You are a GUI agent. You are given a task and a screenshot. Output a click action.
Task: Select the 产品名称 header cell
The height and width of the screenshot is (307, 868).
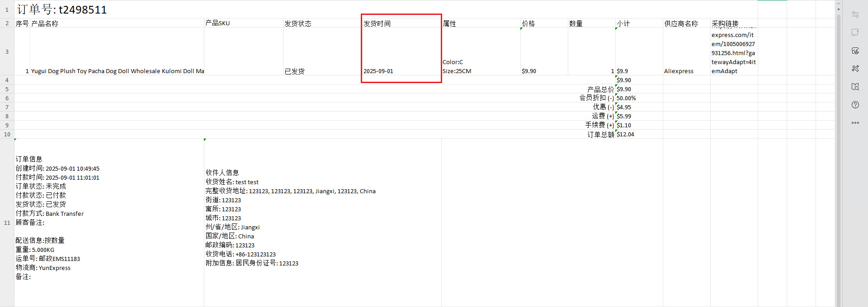[x=117, y=23]
